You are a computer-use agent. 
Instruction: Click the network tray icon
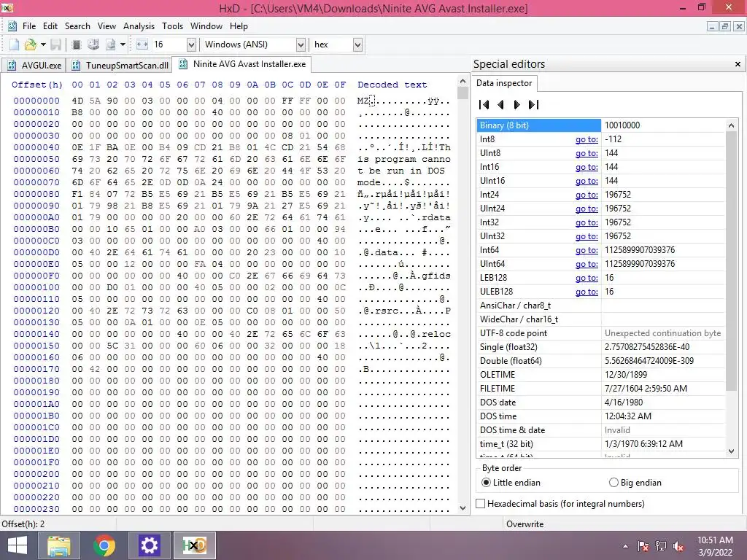661,546
